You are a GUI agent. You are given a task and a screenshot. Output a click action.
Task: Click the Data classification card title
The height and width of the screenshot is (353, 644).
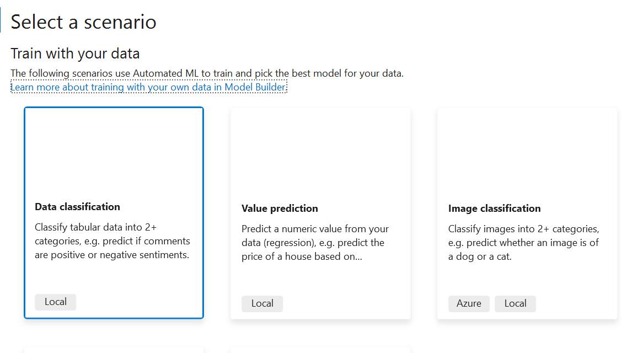coord(77,206)
